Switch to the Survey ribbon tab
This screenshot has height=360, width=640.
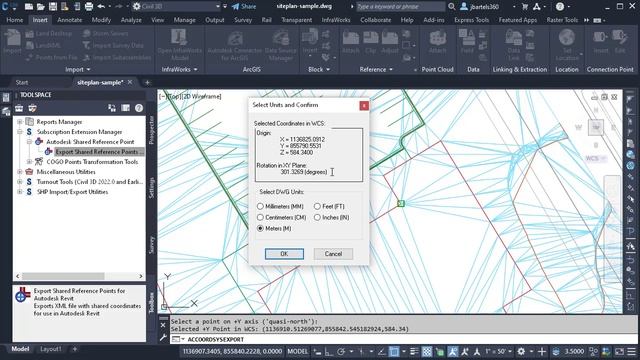point(243,20)
